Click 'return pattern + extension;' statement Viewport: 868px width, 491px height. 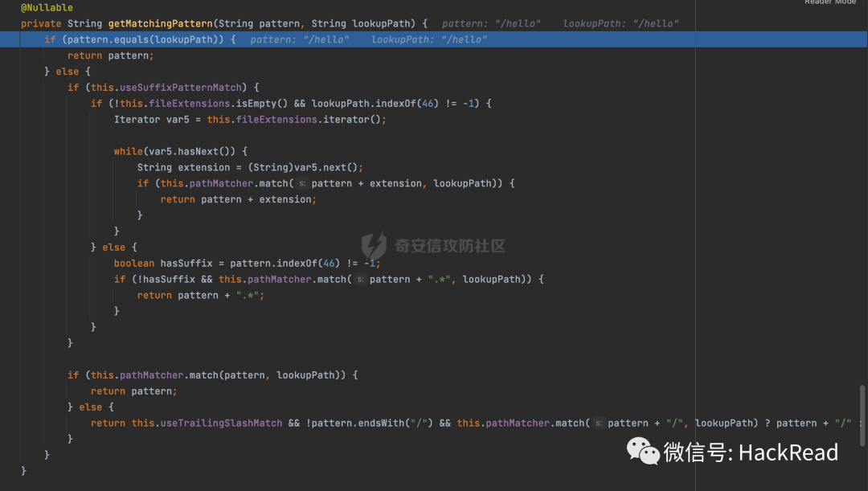click(239, 199)
